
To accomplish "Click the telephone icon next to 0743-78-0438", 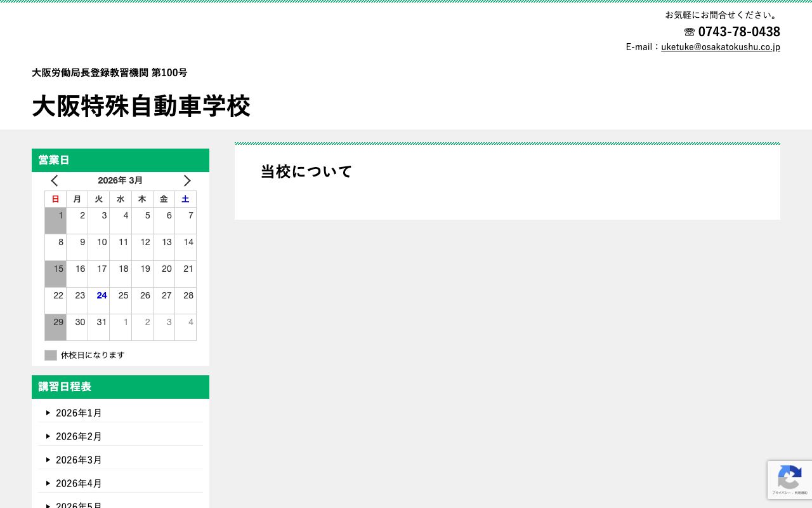I will point(690,32).
